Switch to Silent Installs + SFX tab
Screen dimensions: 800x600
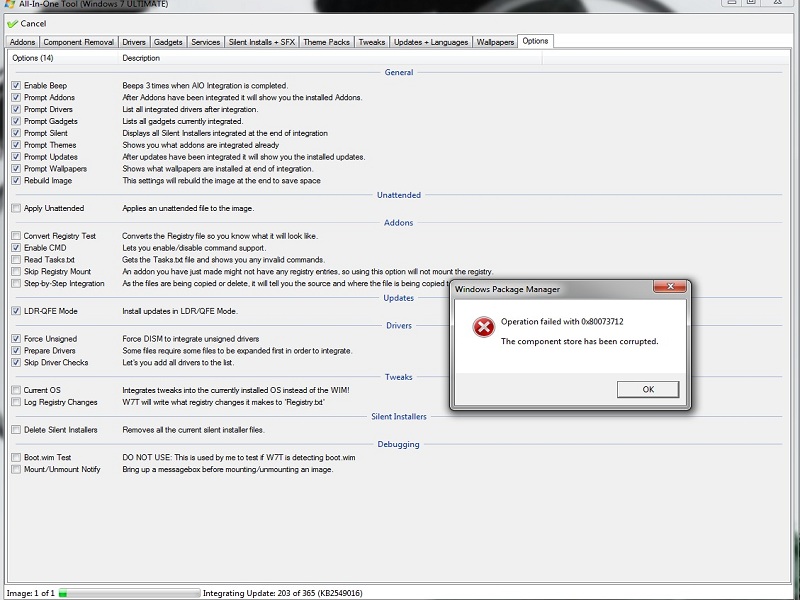pos(262,42)
